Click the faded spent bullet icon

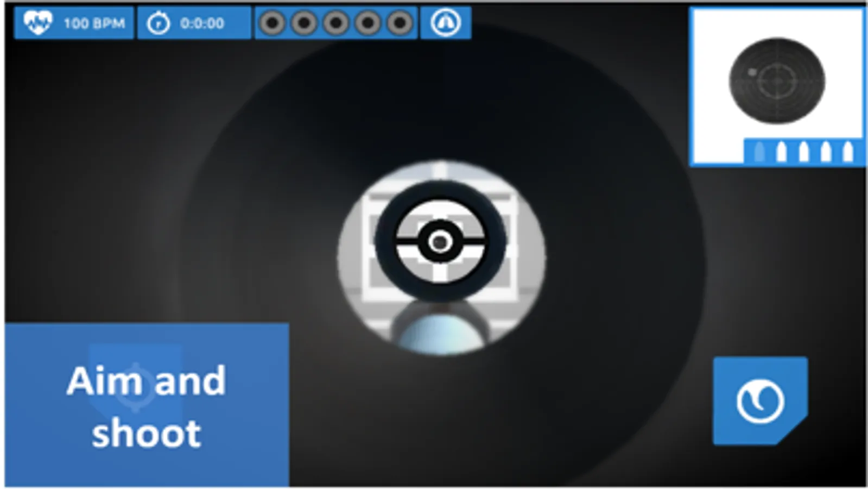pyautogui.click(x=759, y=152)
